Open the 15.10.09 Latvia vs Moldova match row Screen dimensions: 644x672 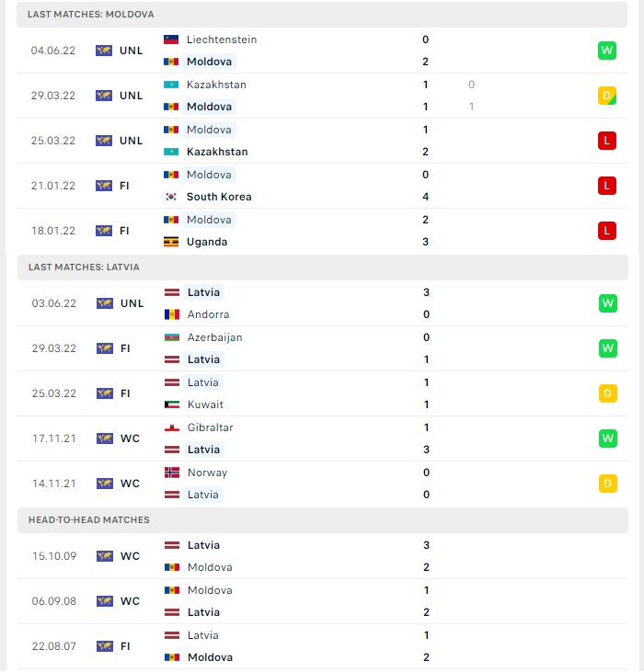click(x=323, y=556)
